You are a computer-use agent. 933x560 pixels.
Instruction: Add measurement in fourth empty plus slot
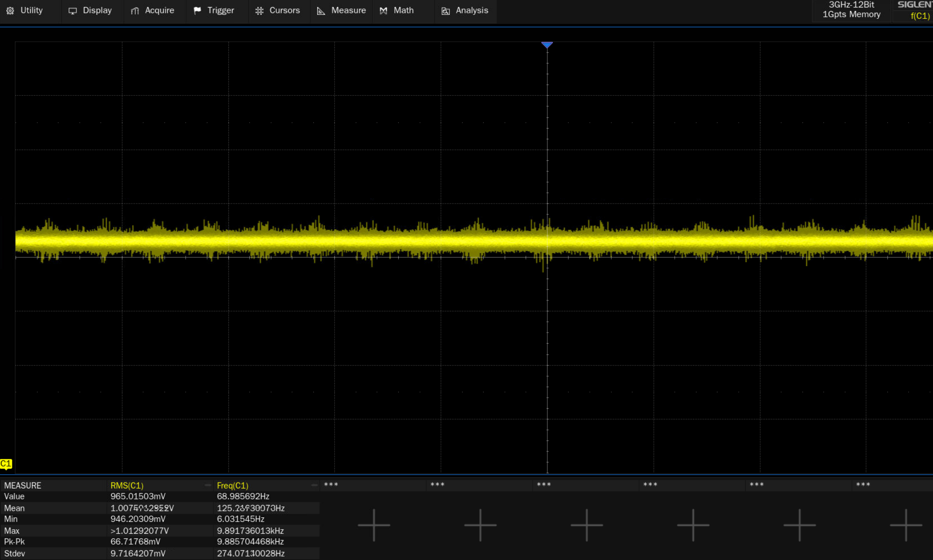click(693, 525)
